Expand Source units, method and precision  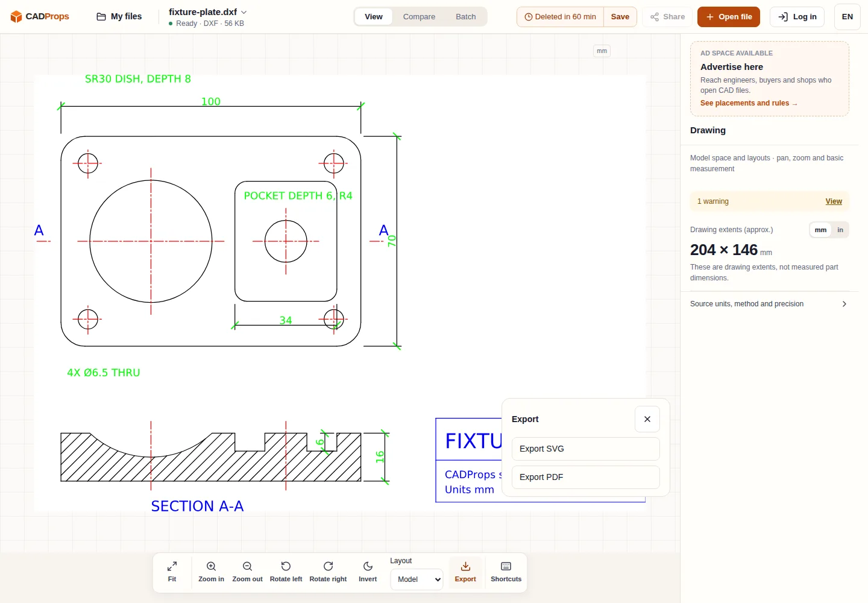(769, 304)
